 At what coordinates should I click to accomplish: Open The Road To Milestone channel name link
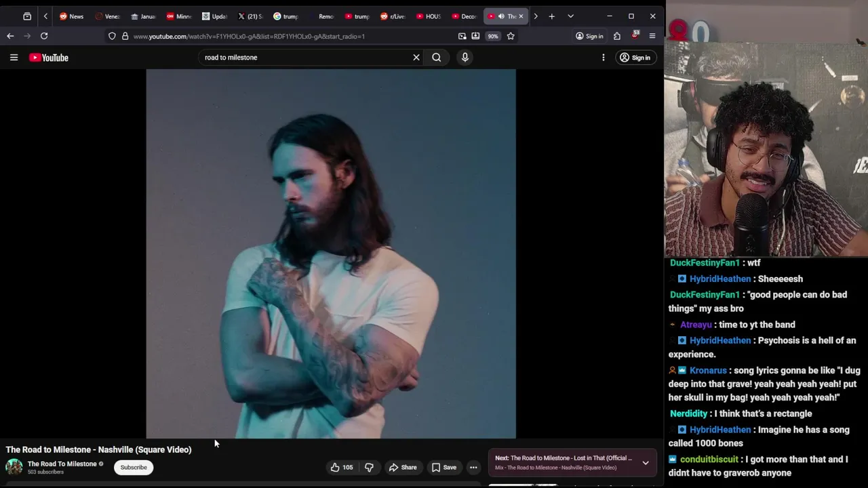(62, 464)
